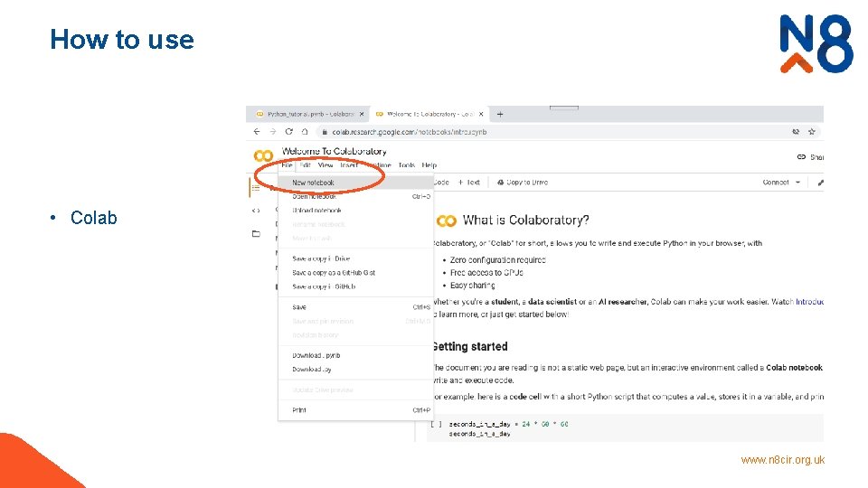Open the View menu
The height and width of the screenshot is (488, 868).
pyautogui.click(x=325, y=164)
